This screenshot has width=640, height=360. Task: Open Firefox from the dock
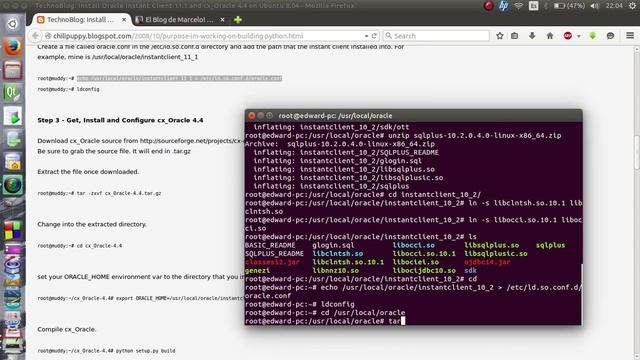[12, 47]
